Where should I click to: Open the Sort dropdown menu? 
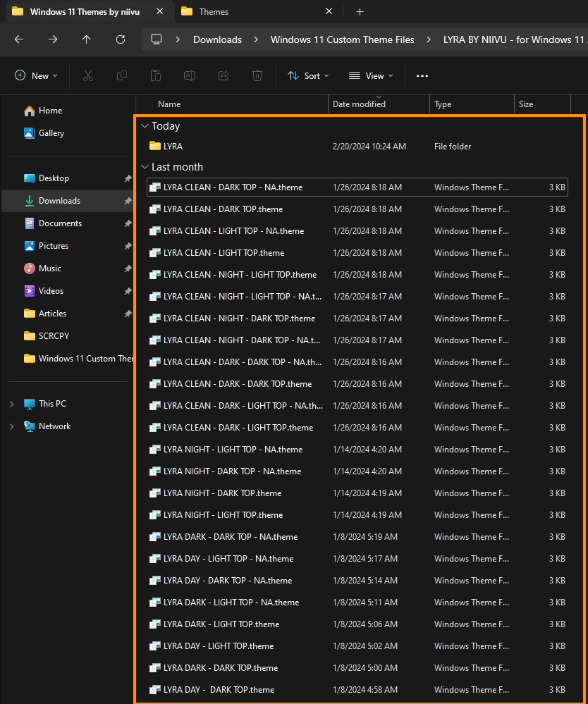pyautogui.click(x=308, y=76)
